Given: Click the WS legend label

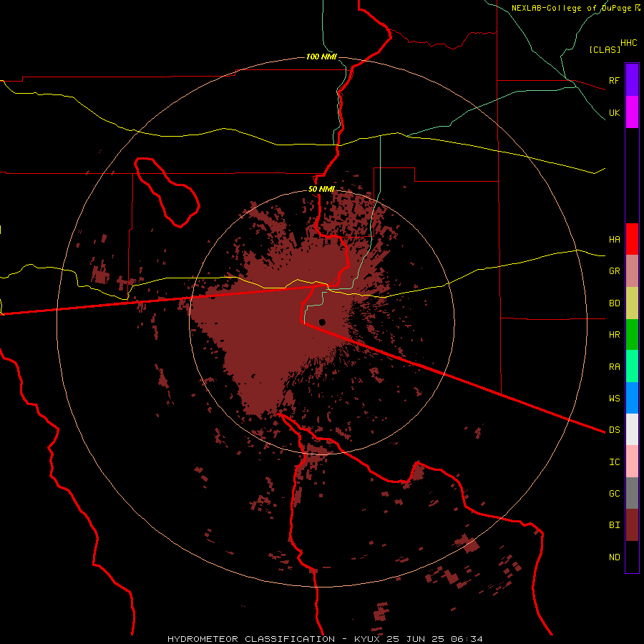Looking at the screenshot, I should click(615, 398).
